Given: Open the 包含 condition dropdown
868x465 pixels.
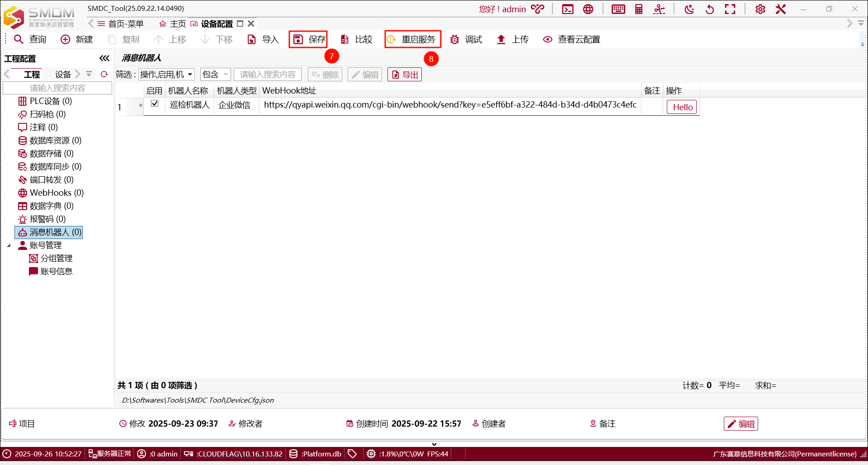Looking at the screenshot, I should [216, 75].
